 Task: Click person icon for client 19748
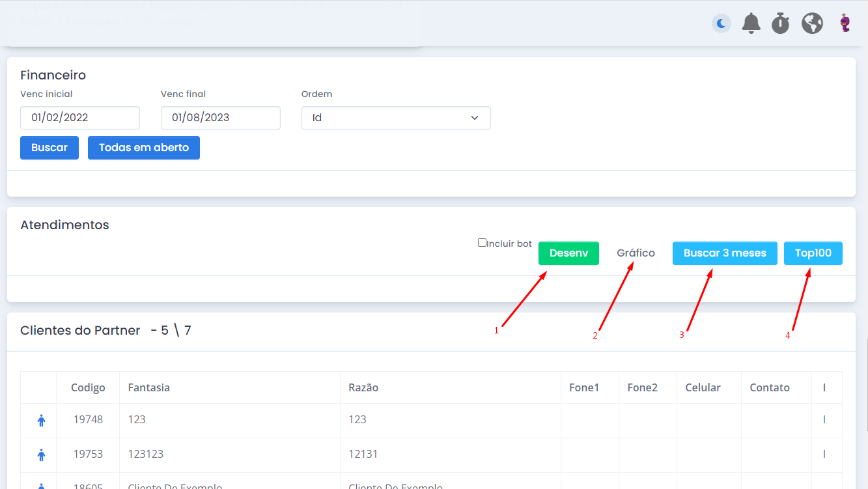tap(42, 421)
